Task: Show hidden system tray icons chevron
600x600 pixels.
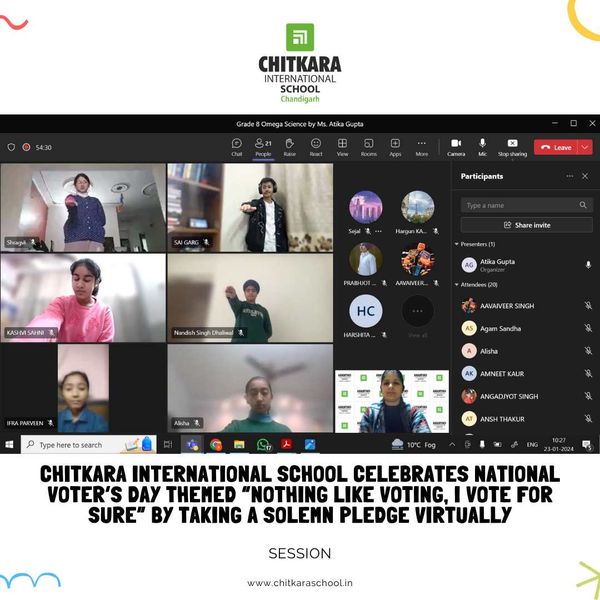Action: tap(452, 444)
